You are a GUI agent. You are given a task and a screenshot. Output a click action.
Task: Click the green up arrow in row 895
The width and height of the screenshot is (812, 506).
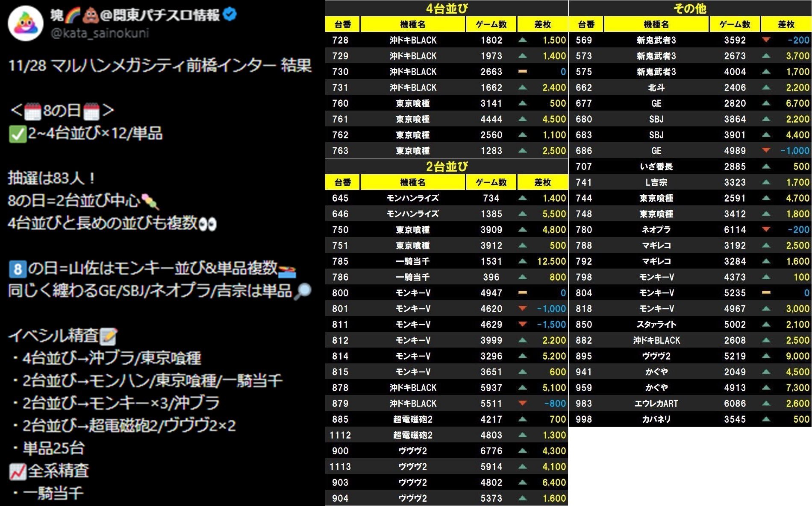(x=766, y=356)
